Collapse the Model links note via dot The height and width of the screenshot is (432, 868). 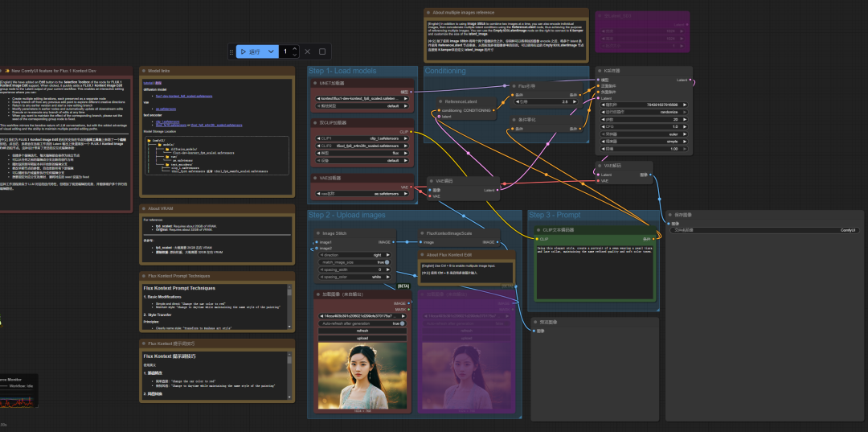coord(143,71)
